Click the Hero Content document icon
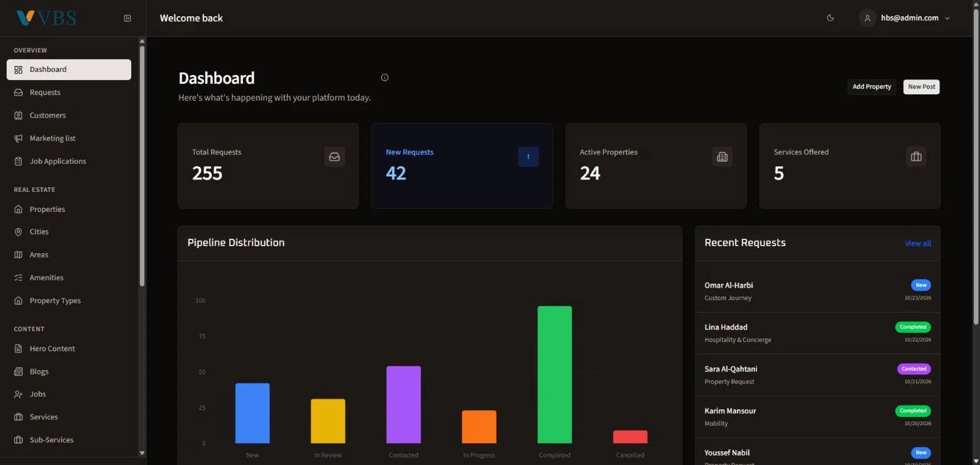Image resolution: width=980 pixels, height=465 pixels. [x=18, y=349]
